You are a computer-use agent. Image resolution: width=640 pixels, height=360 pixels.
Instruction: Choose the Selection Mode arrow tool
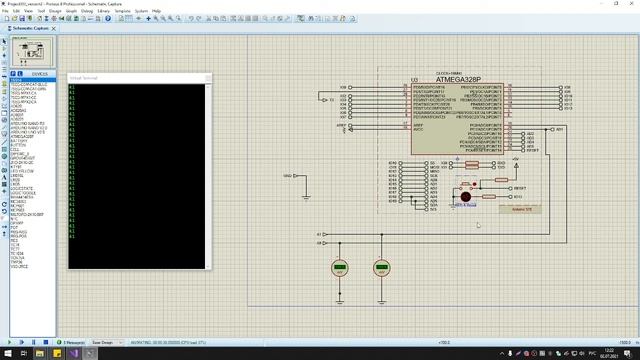[4, 41]
